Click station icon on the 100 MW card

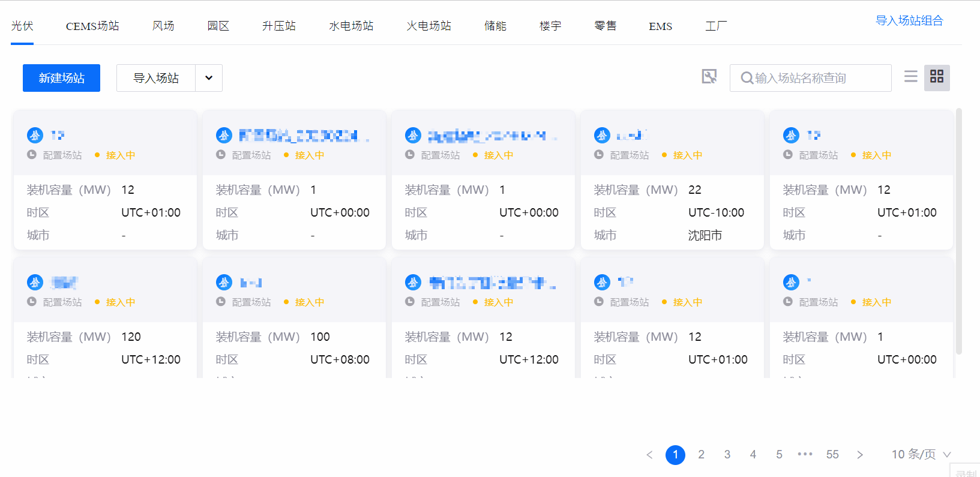(224, 283)
